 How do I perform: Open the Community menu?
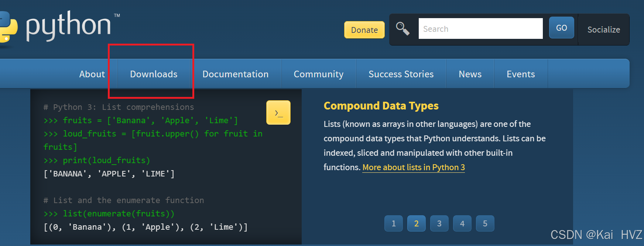point(319,74)
